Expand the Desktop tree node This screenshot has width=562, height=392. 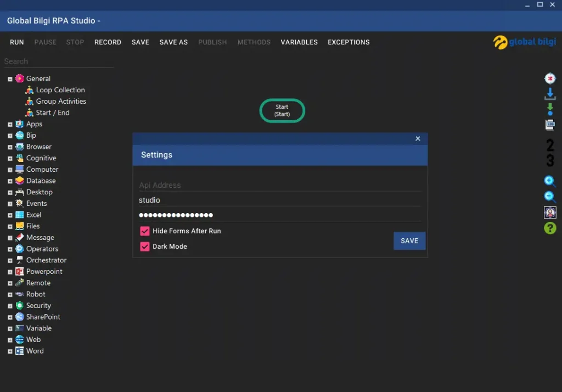click(10, 193)
